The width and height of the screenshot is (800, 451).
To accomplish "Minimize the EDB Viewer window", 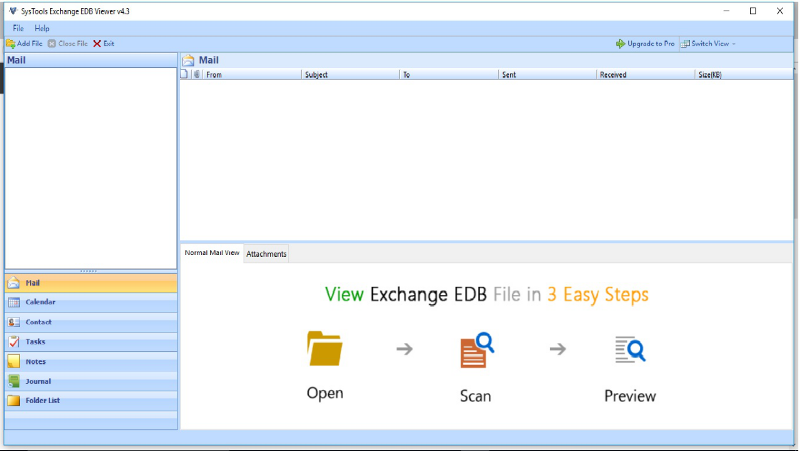I will (x=727, y=11).
